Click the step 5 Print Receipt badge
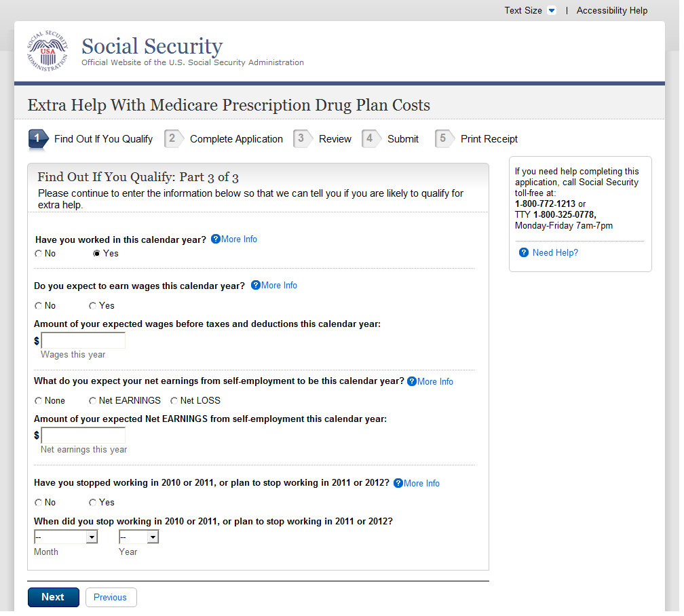Screen dimensions: 684x616 (444, 139)
